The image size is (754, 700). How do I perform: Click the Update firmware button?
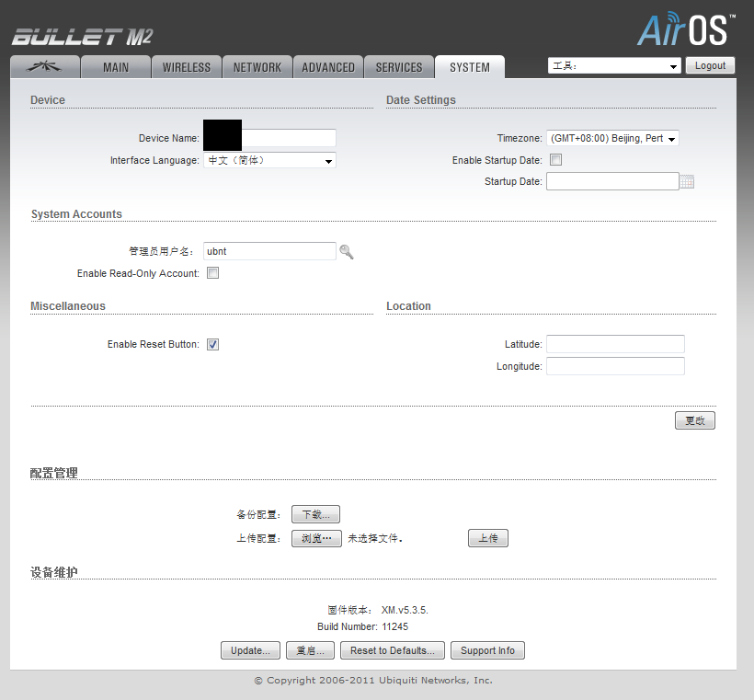[x=250, y=650]
